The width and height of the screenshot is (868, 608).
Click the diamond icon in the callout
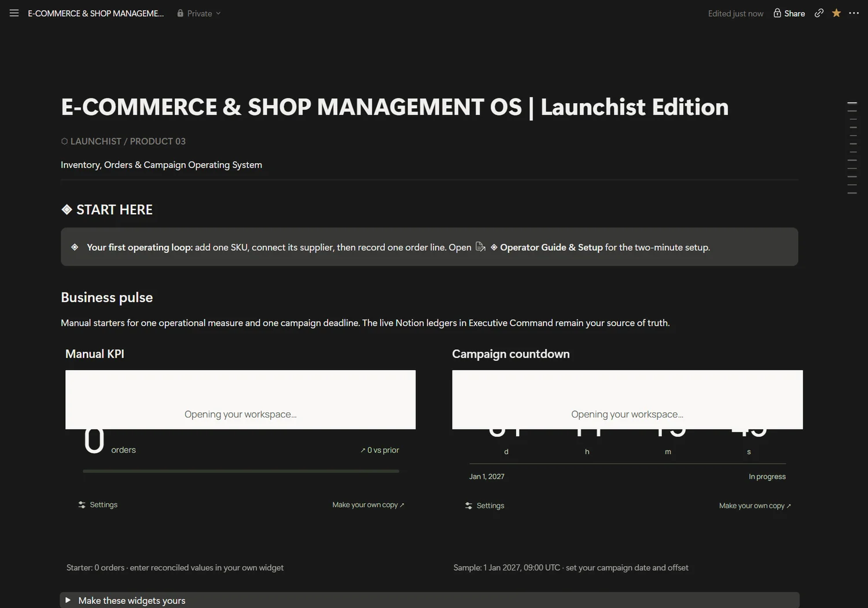coord(75,247)
